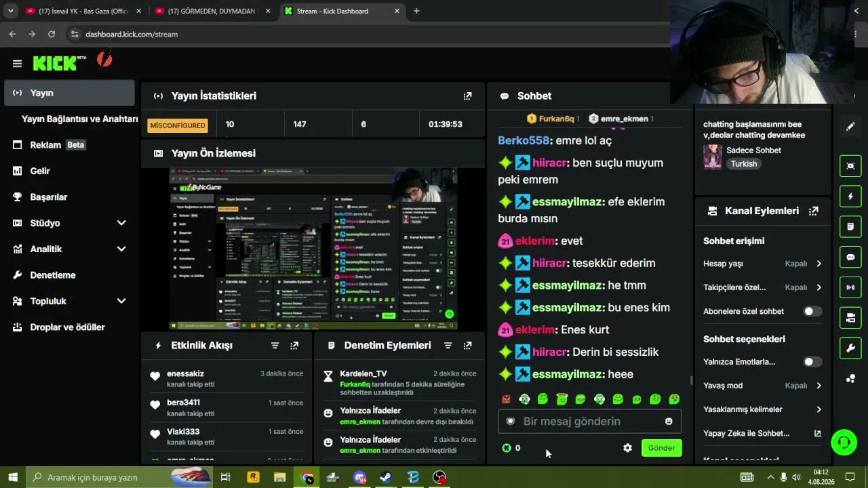Switch to GÖRMEDEN, DUYMADAN tab
This screenshot has height=488, width=868.
click(x=212, y=11)
